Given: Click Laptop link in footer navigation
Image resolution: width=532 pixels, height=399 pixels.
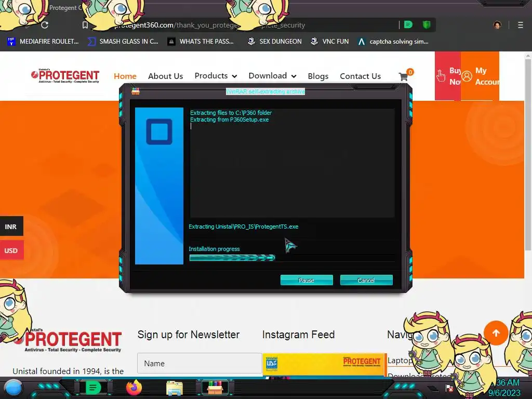Looking at the screenshot, I should point(400,361).
